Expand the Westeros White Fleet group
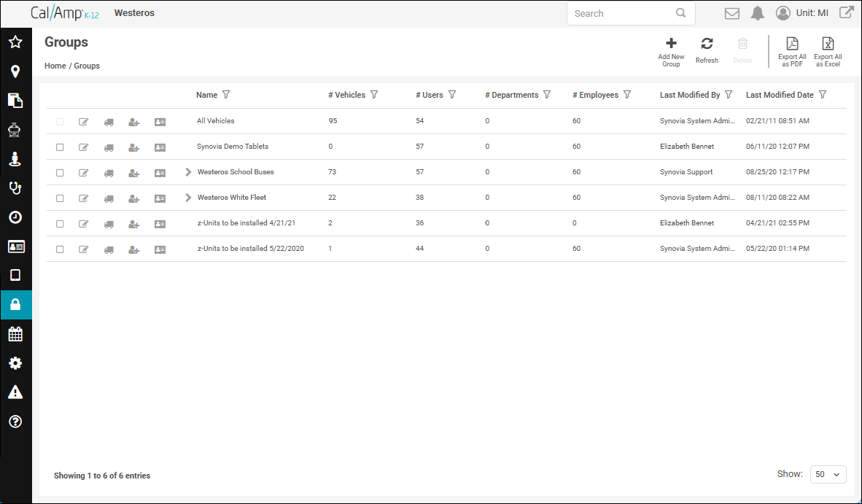 [x=188, y=198]
